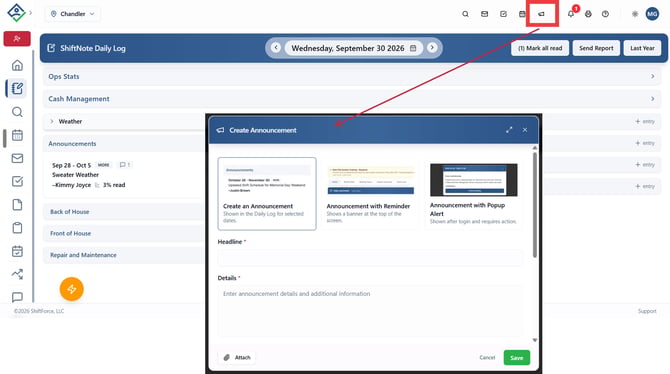Image resolution: width=670 pixels, height=374 pixels.
Task: Go to Home in the sidebar
Action: (17, 65)
